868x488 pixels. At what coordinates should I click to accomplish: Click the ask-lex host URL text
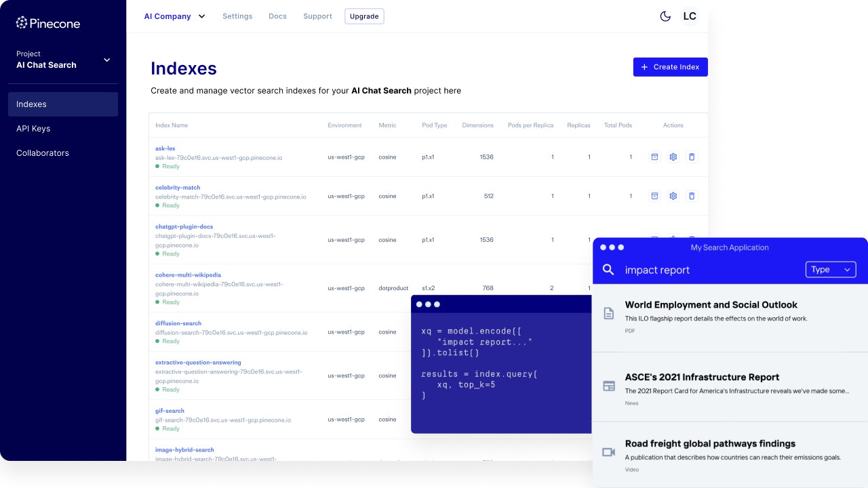[x=218, y=158]
